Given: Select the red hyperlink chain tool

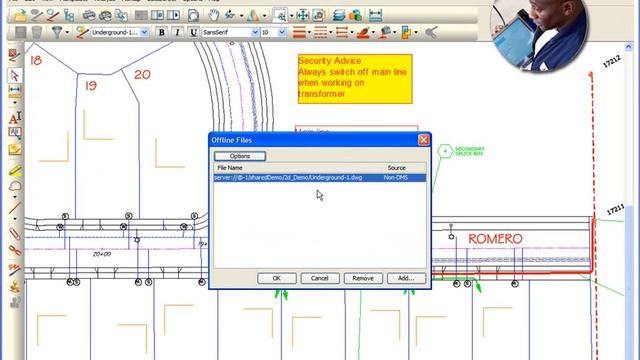Looking at the screenshot, I should click(x=15, y=250).
